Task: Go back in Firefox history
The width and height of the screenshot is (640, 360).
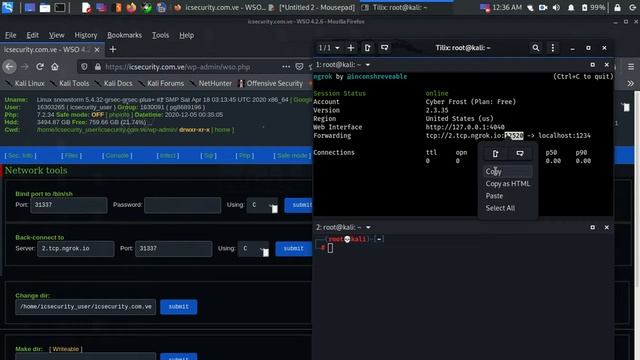Action: (x=9, y=67)
